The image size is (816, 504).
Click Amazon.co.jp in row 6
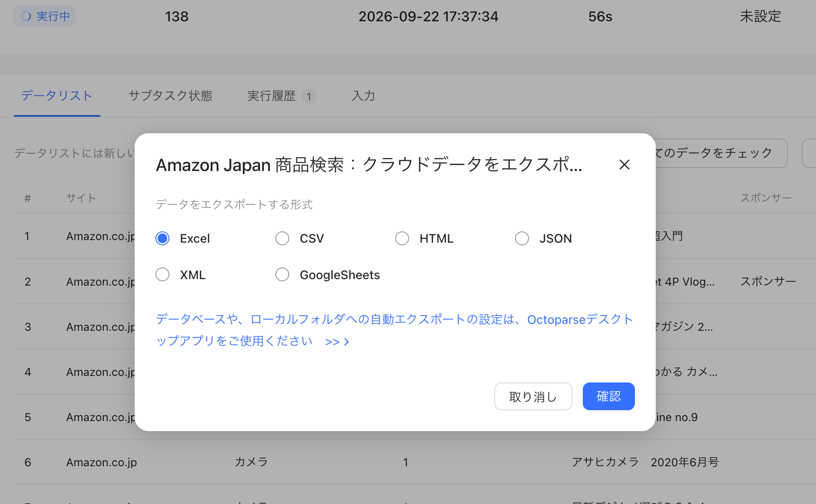[102, 462]
